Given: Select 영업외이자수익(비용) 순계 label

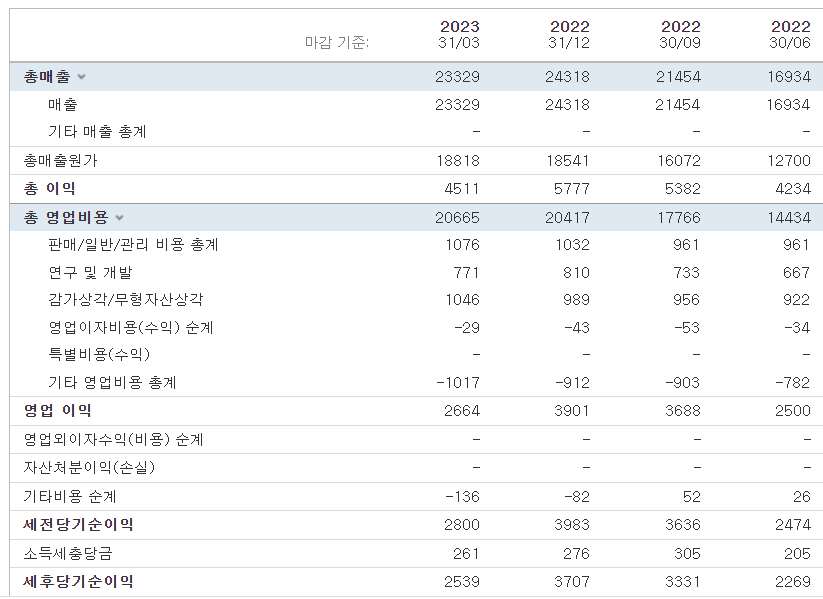Looking at the screenshot, I should (113, 439).
